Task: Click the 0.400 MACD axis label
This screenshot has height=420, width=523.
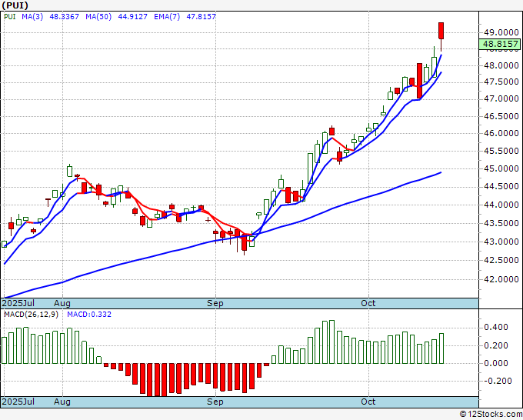Action: [496, 327]
